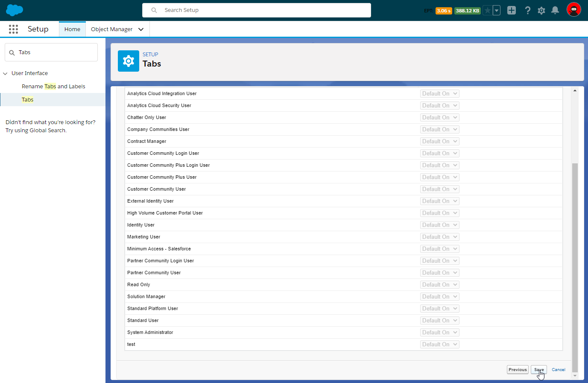The image size is (588, 383).
Task: Open the Chatter Only User dropdown
Action: coord(439,117)
